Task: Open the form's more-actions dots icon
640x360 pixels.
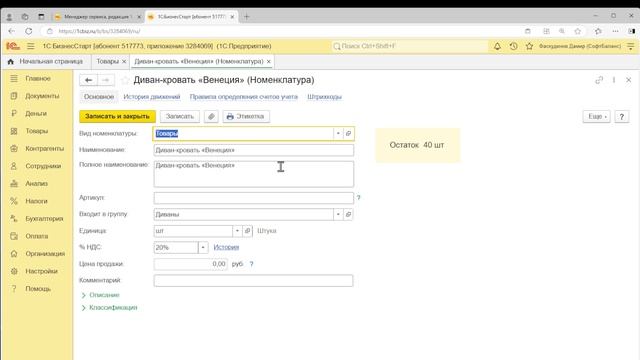Action: click(613, 80)
